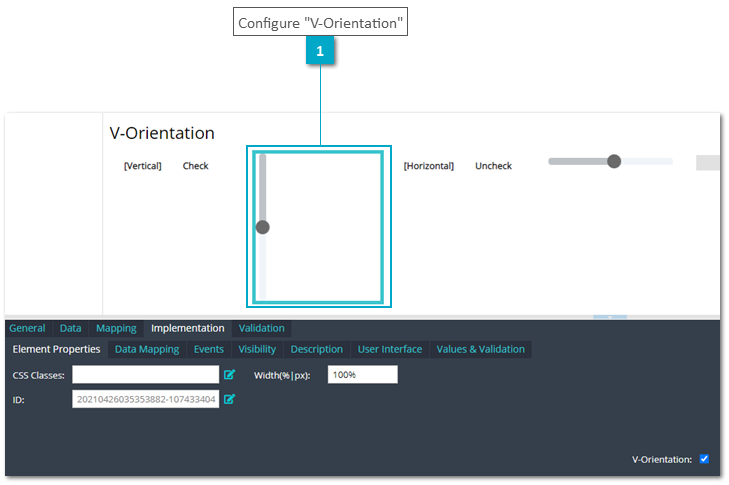Click the CSS Classes: label
This screenshot has height=485, width=729.
(39, 375)
